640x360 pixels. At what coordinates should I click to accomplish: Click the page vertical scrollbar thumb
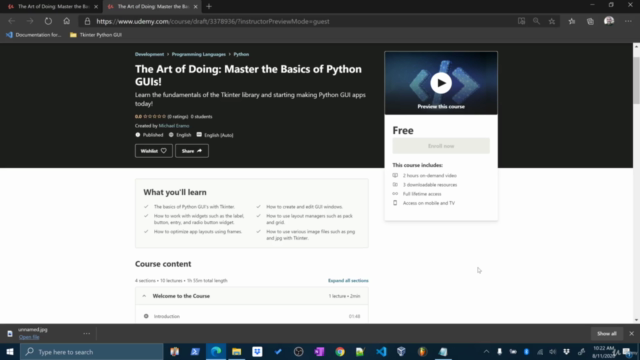point(636,80)
